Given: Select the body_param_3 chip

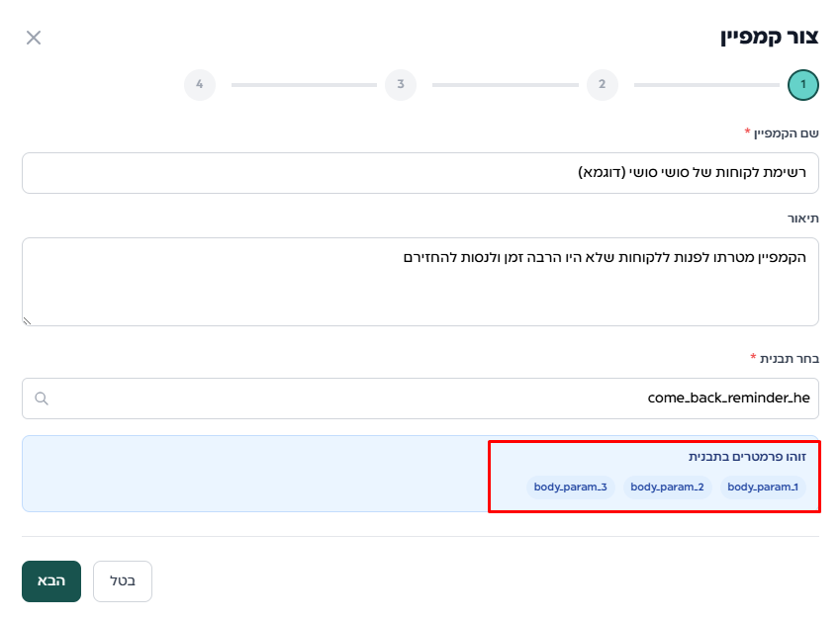Looking at the screenshot, I should tap(570, 488).
